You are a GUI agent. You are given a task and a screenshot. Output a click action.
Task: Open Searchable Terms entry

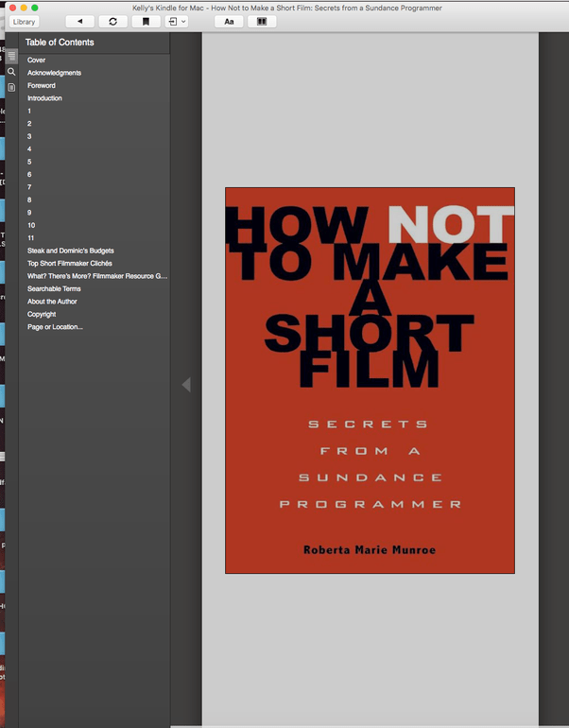click(54, 288)
